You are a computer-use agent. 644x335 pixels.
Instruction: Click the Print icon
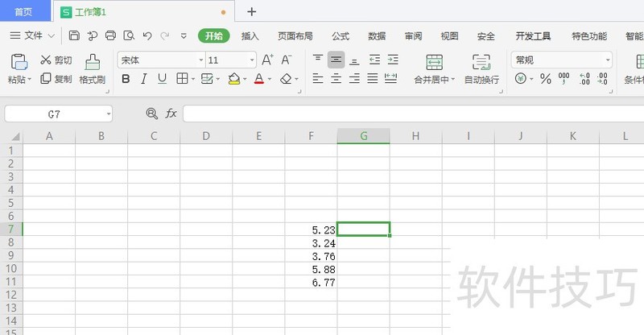coord(110,35)
